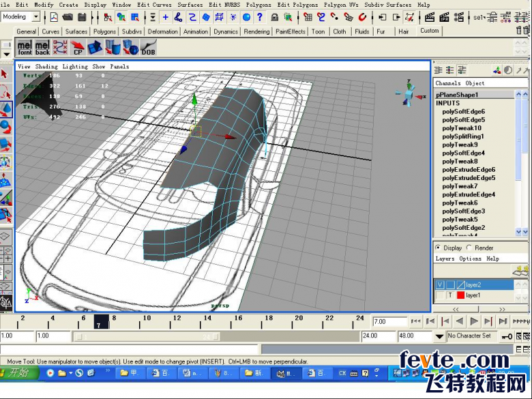The width and height of the screenshot is (532, 399).
Task: Click the 'mel front' shelf button
Action: pyautogui.click(x=25, y=47)
